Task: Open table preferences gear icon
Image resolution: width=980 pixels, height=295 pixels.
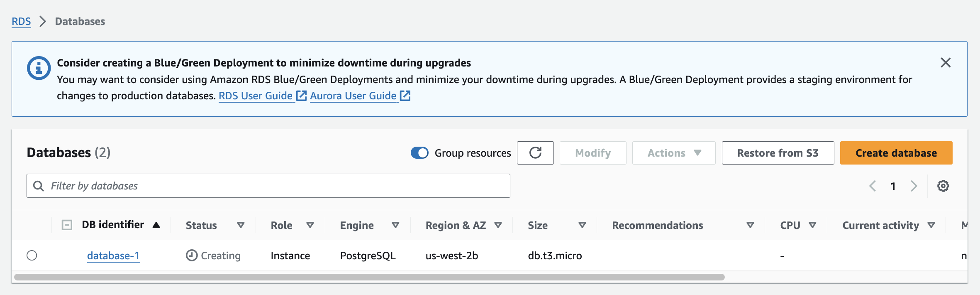Action: (943, 186)
